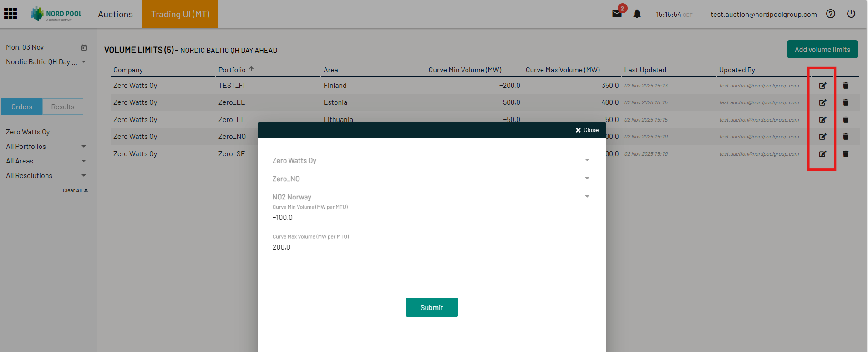Click the Zero_LT portfolio cell

[231, 120]
